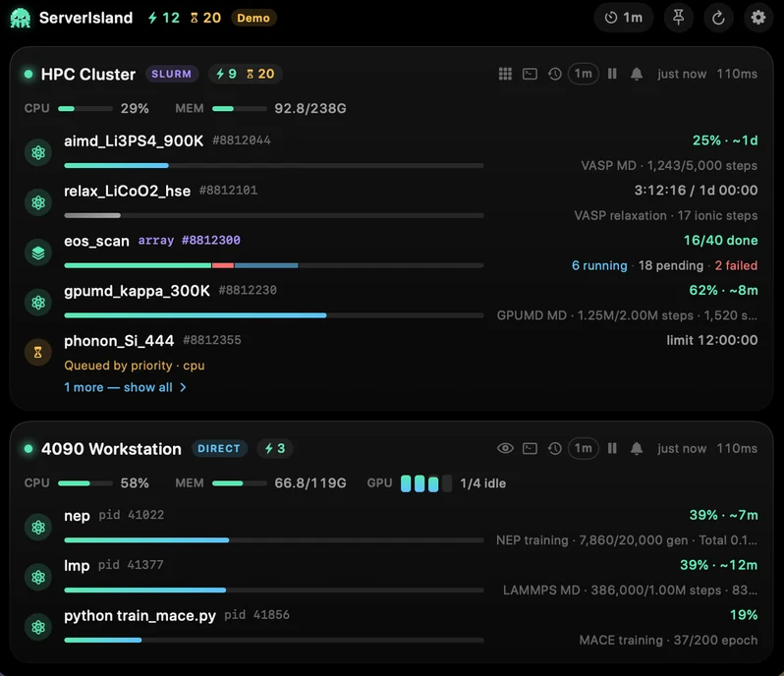Click HPC Cluster job counts pill 9 / 20
This screenshot has height=676, width=784.
tap(245, 74)
